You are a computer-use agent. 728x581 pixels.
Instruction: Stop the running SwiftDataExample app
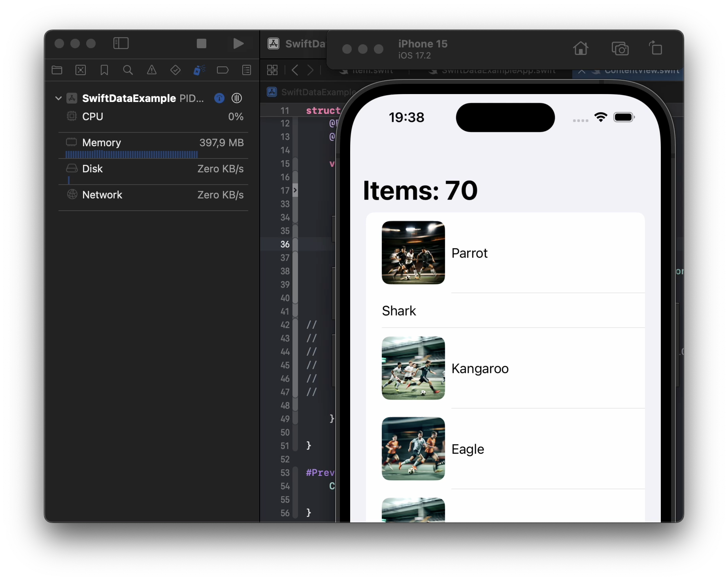202,43
